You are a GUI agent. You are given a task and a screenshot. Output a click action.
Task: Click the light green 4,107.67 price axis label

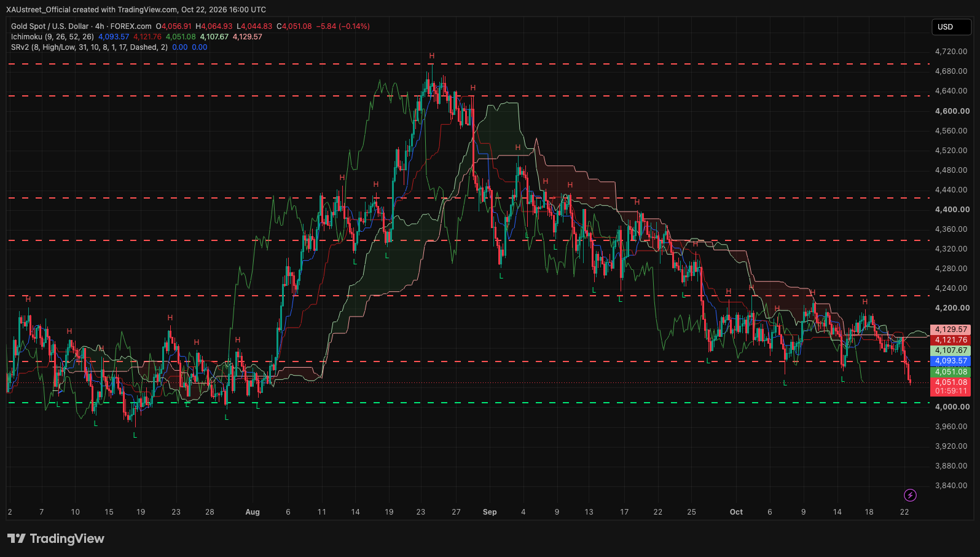pos(951,350)
